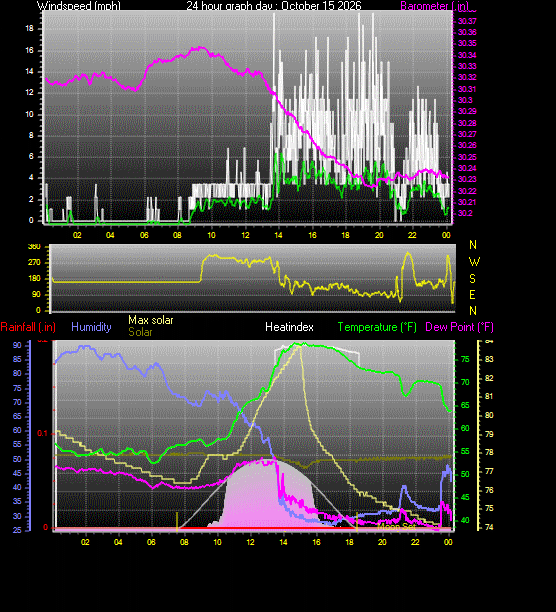Click barometer scale value 30.35
Viewport: 556px width, 612px height.
click(x=467, y=43)
